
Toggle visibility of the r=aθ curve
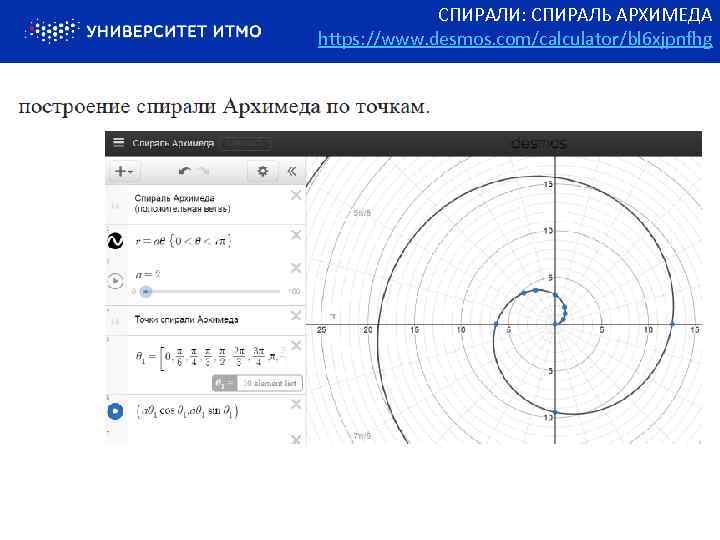(115, 241)
